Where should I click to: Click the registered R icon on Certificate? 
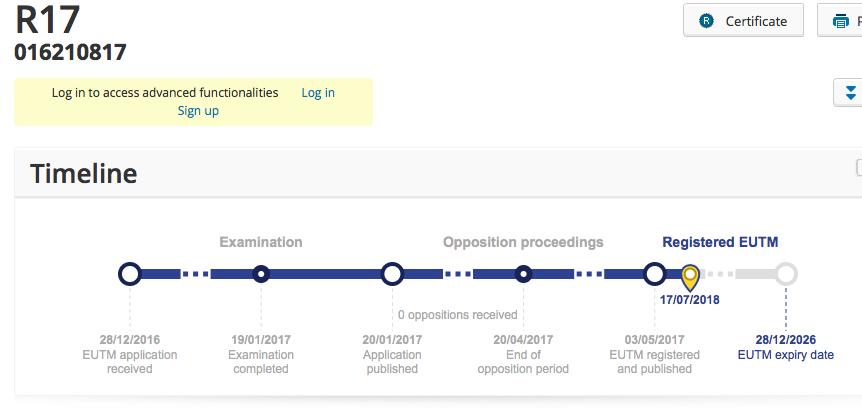click(x=707, y=21)
